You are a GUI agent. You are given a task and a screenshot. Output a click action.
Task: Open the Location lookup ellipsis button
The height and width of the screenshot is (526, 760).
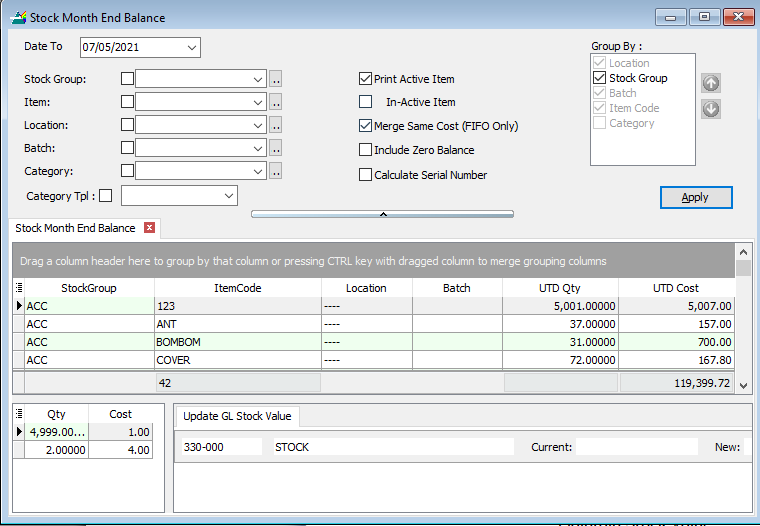[276, 125]
